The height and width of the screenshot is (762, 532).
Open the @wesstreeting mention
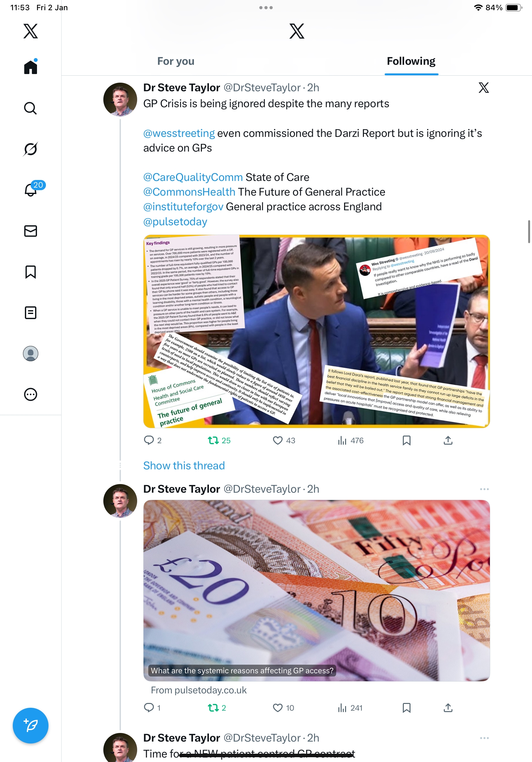(179, 133)
